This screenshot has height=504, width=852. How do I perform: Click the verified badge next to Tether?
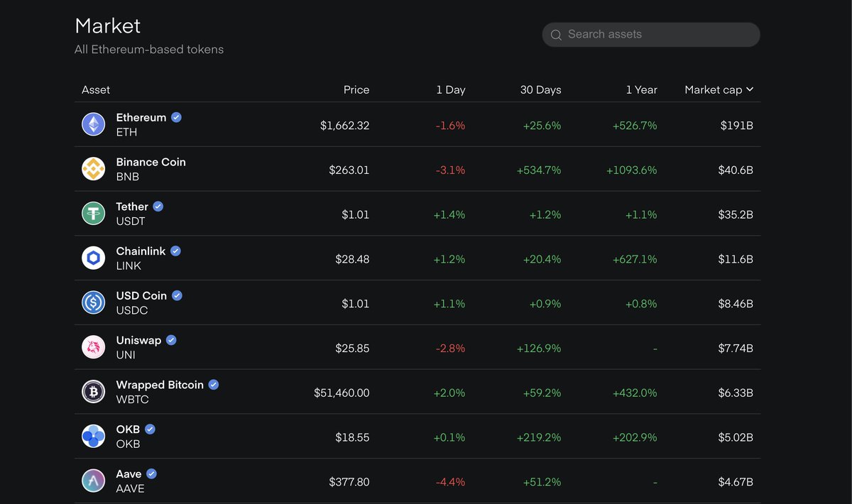[x=158, y=207]
